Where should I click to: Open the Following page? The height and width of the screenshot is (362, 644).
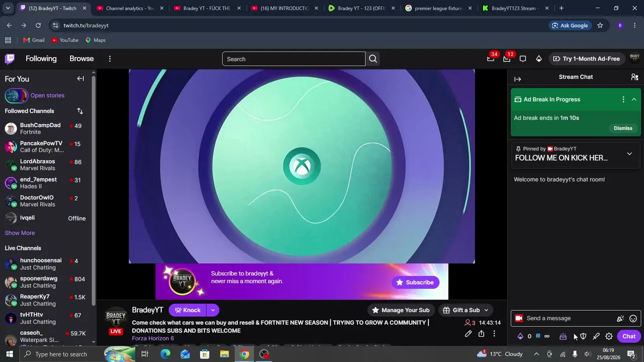click(41, 59)
